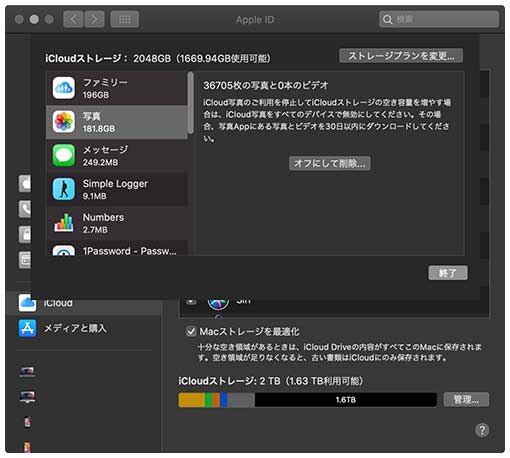The height and width of the screenshot is (458, 510).
Task: Select first MacBook device in sidebar
Action: click(x=27, y=372)
